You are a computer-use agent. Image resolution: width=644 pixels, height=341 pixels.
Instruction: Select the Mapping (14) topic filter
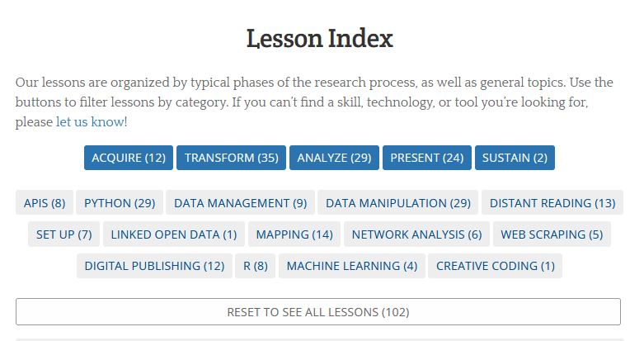(294, 234)
